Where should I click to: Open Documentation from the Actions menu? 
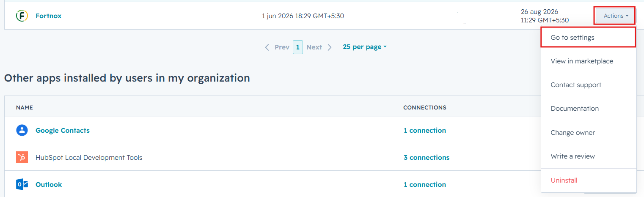click(x=589, y=109)
